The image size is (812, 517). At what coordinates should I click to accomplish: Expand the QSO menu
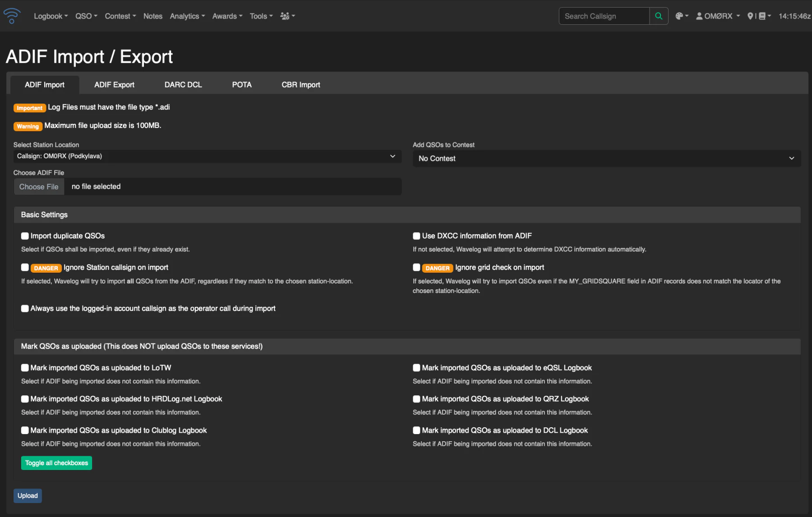[x=86, y=16]
